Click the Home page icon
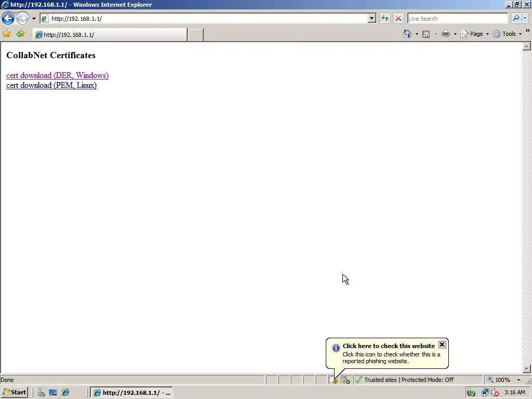This screenshot has width=532, height=399. pyautogui.click(x=407, y=34)
